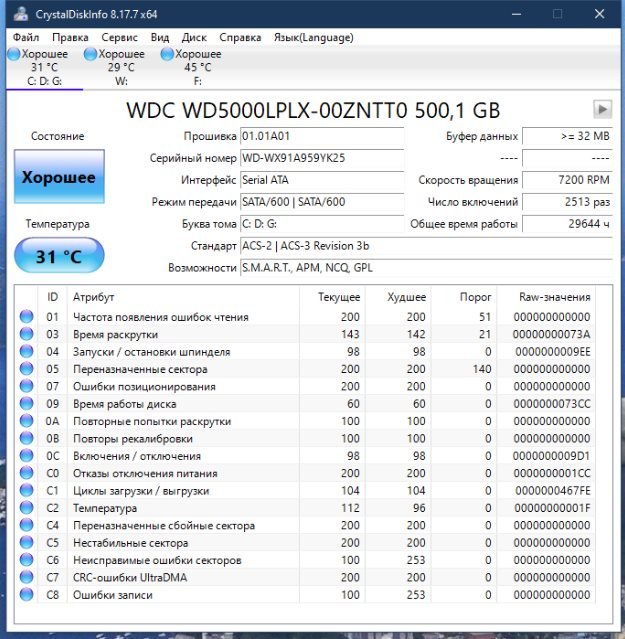Click status orb of attribute 04 row

click(x=26, y=351)
